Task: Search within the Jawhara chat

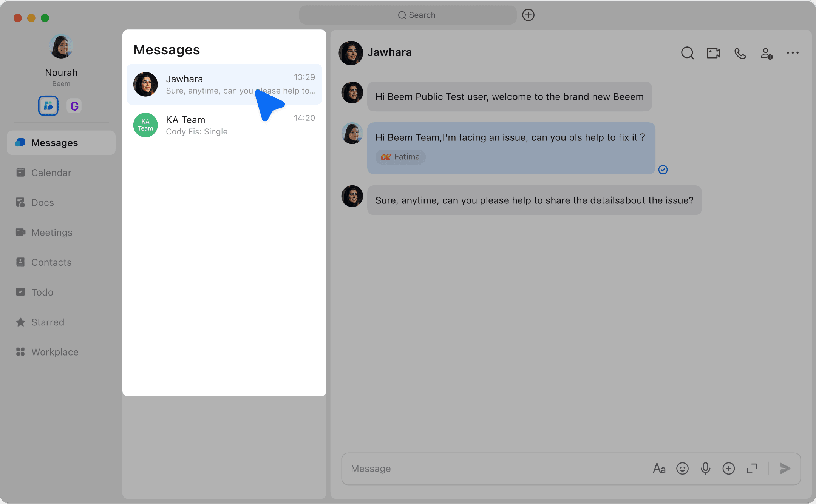Action: tap(687, 53)
